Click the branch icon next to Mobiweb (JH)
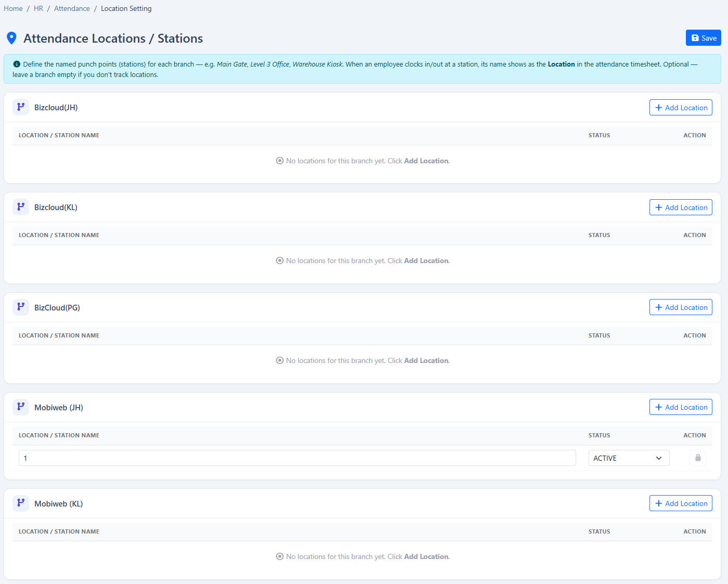Screen dimensions: 728x584 click(x=21, y=407)
